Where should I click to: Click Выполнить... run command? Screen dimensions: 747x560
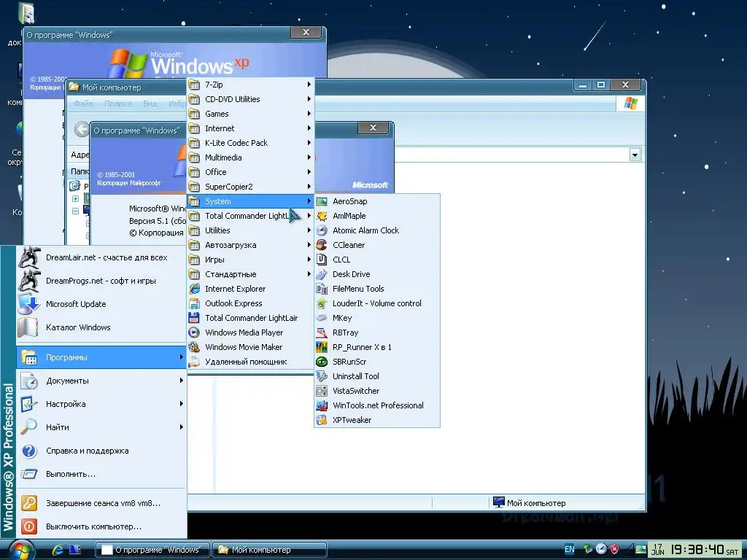click(101, 474)
